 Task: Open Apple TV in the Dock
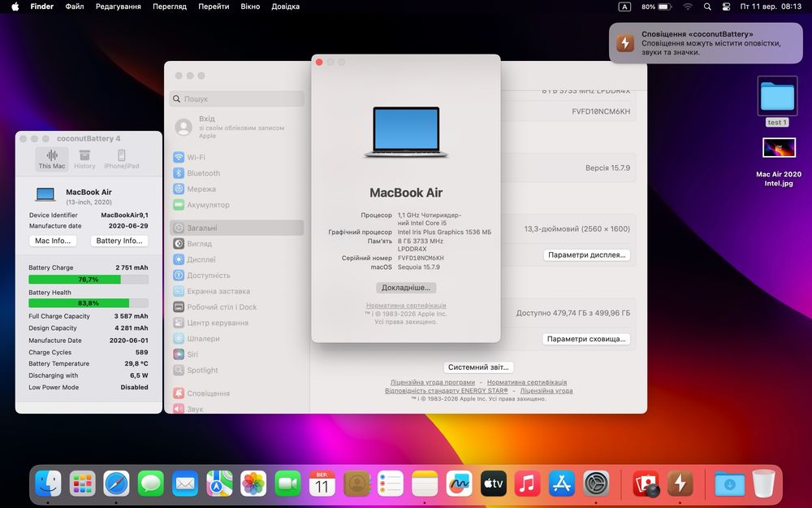coord(493,484)
